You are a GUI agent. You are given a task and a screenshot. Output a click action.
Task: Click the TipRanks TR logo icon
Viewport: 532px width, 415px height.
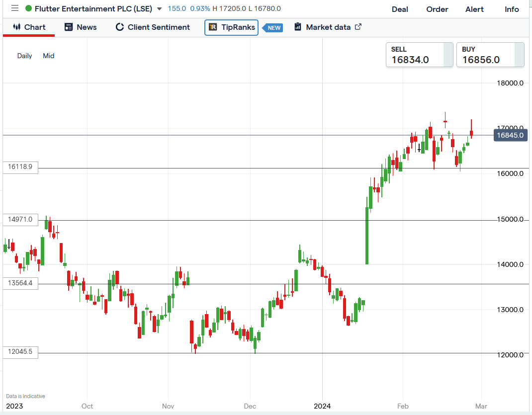pyautogui.click(x=213, y=27)
